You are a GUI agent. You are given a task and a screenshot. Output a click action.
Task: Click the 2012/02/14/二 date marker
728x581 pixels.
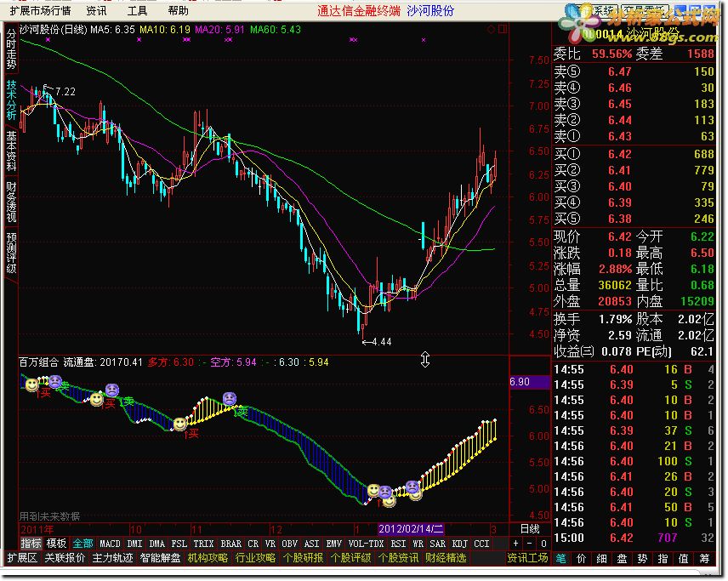click(411, 529)
